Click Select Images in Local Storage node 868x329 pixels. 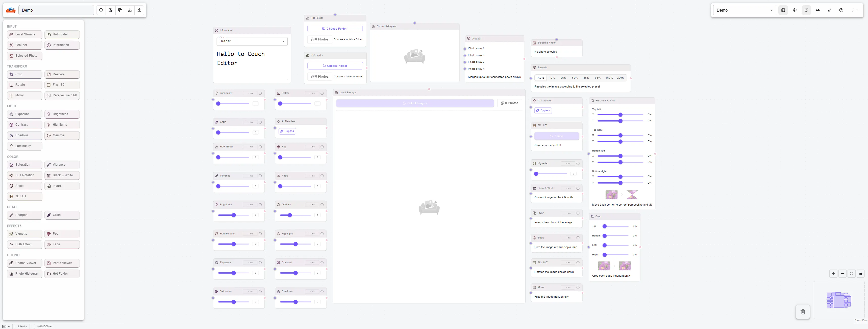(x=415, y=103)
